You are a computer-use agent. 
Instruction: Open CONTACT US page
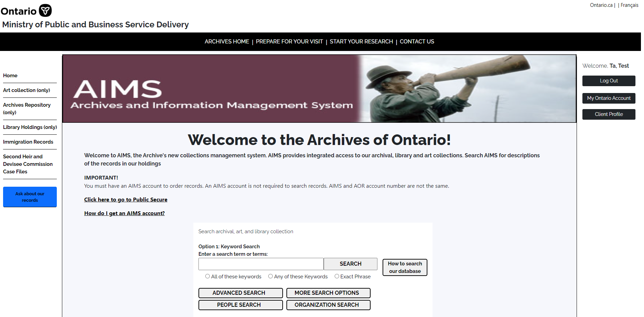pos(417,41)
